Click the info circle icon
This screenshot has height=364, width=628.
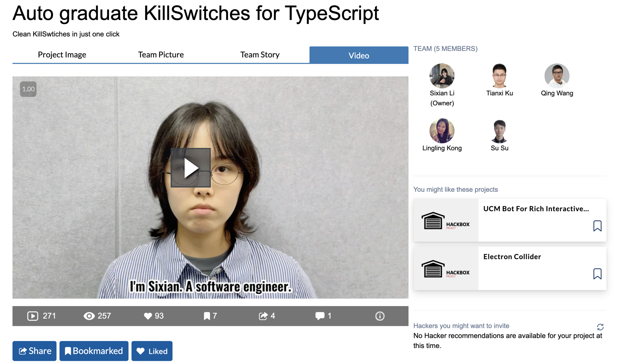(380, 316)
